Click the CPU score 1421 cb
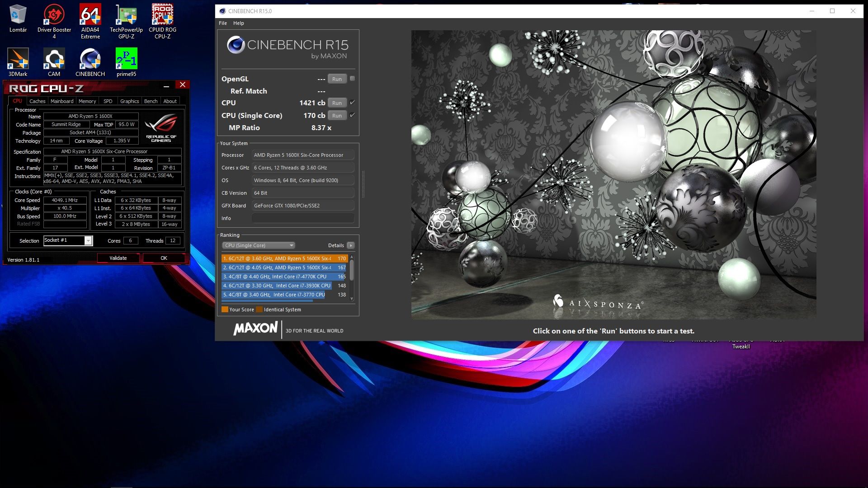 coord(312,103)
